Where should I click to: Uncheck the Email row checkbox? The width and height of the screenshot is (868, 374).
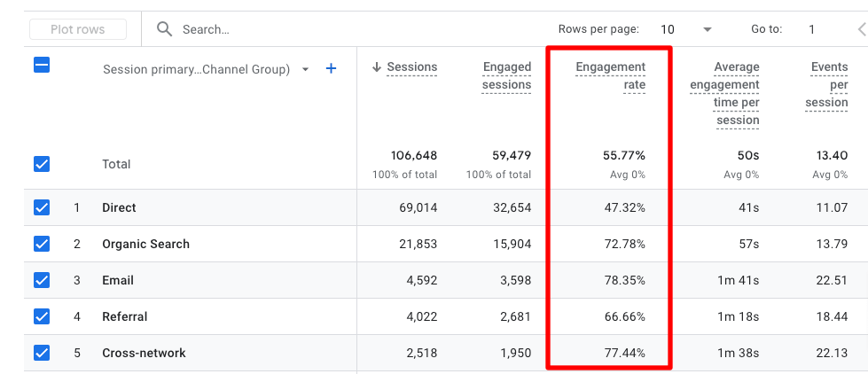coord(42,280)
